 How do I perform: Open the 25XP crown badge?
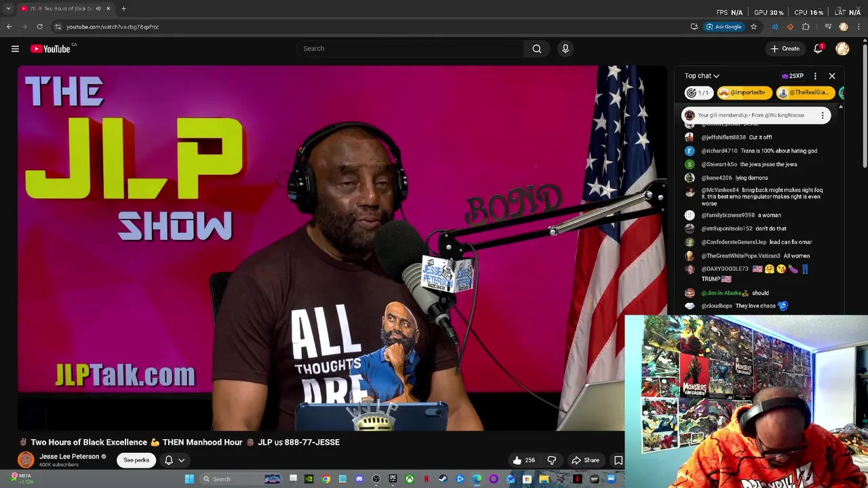(x=793, y=76)
